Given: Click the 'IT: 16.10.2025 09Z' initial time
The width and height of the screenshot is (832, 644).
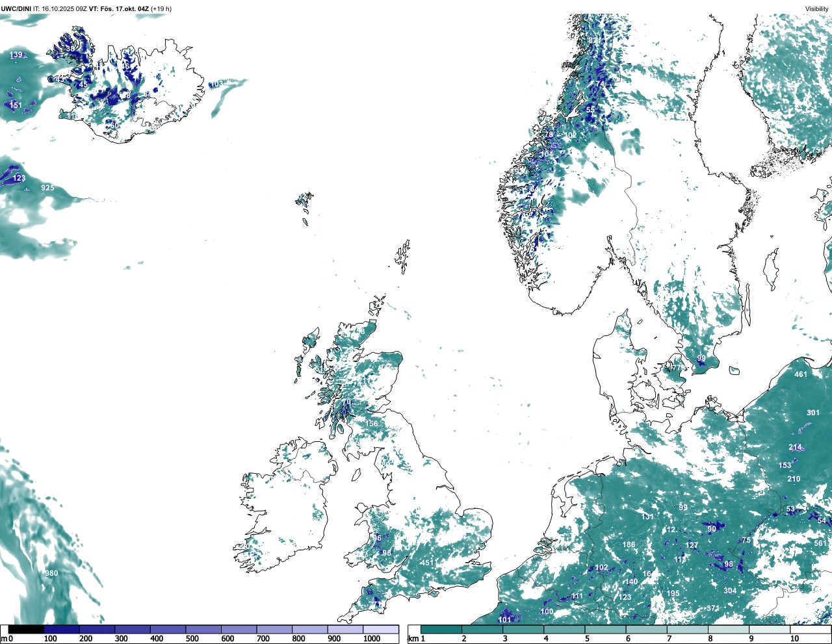Looking at the screenshot, I should tap(60, 9).
